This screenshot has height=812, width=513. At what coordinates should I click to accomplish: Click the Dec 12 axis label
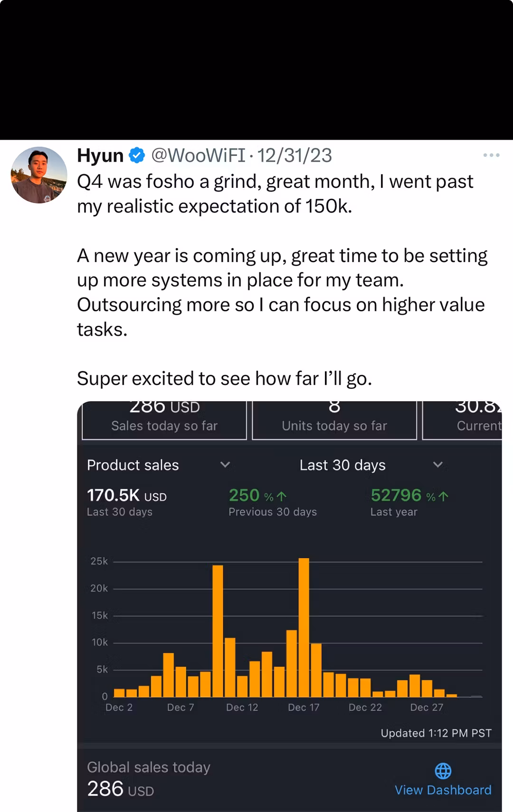click(242, 707)
